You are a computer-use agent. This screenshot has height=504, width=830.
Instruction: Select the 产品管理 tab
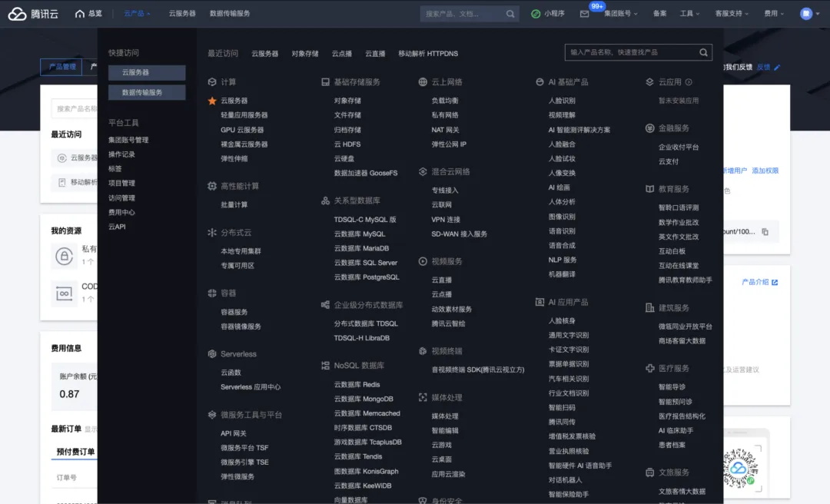(62, 67)
